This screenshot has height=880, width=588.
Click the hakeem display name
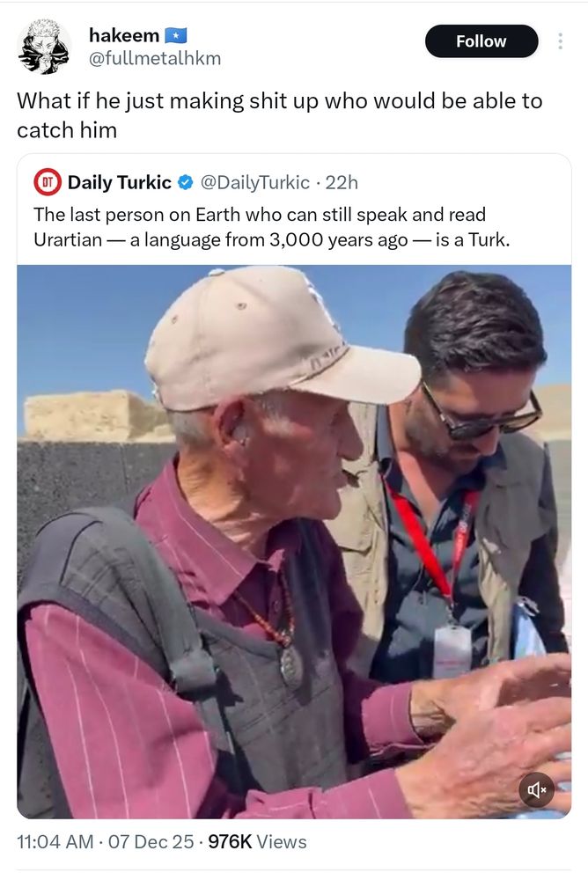[124, 35]
